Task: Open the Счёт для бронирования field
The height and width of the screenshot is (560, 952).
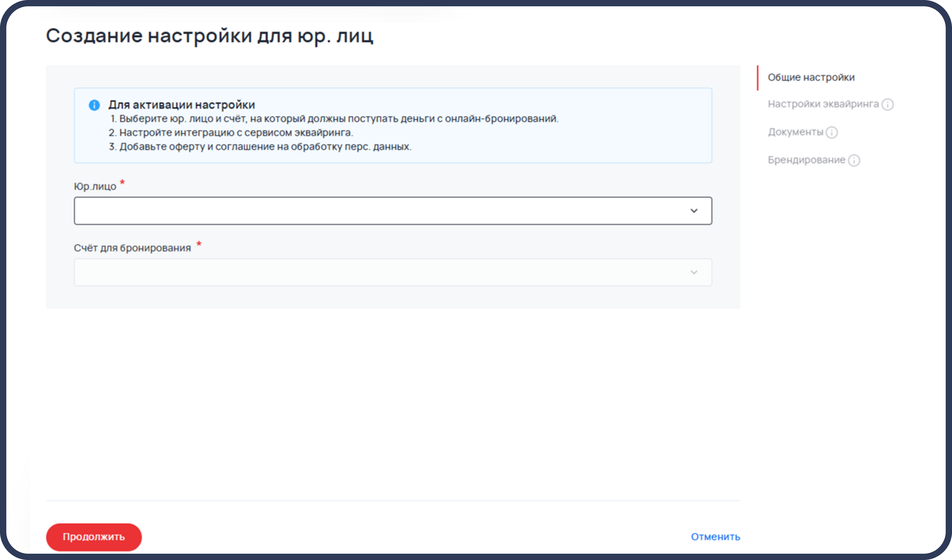Action: (x=393, y=272)
